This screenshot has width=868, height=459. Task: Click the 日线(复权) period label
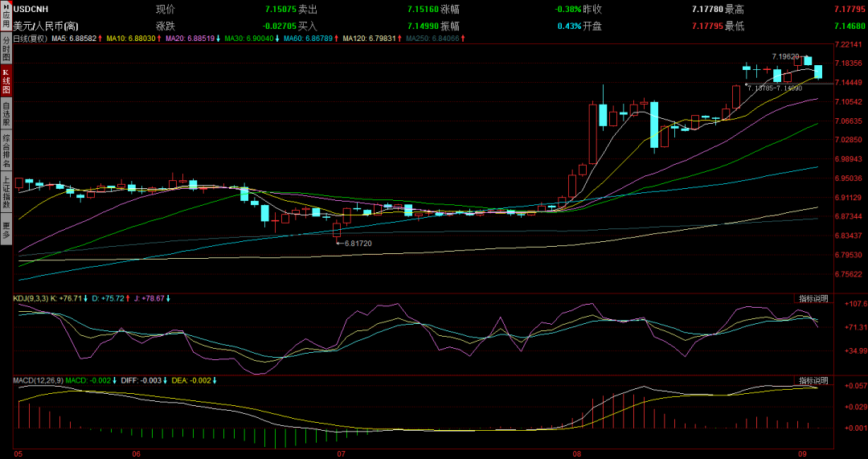click(30, 39)
